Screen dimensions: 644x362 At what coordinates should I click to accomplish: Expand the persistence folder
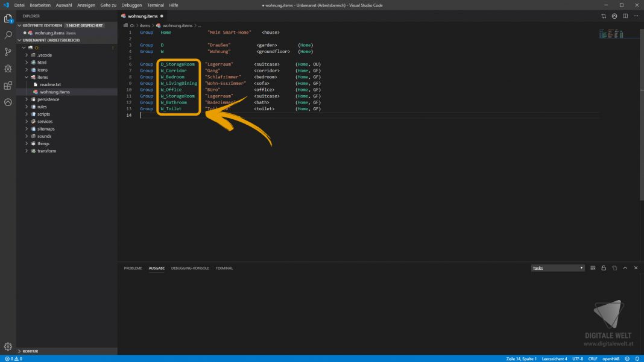(48, 99)
